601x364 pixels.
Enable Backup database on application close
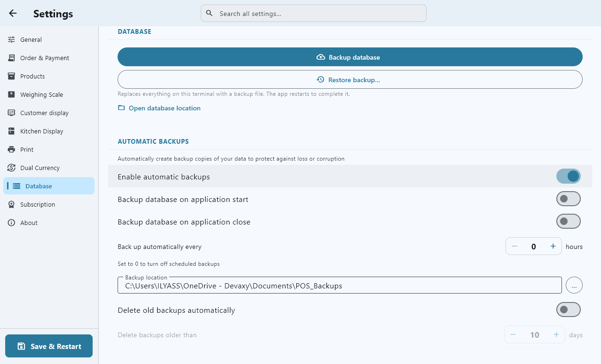pos(569,221)
